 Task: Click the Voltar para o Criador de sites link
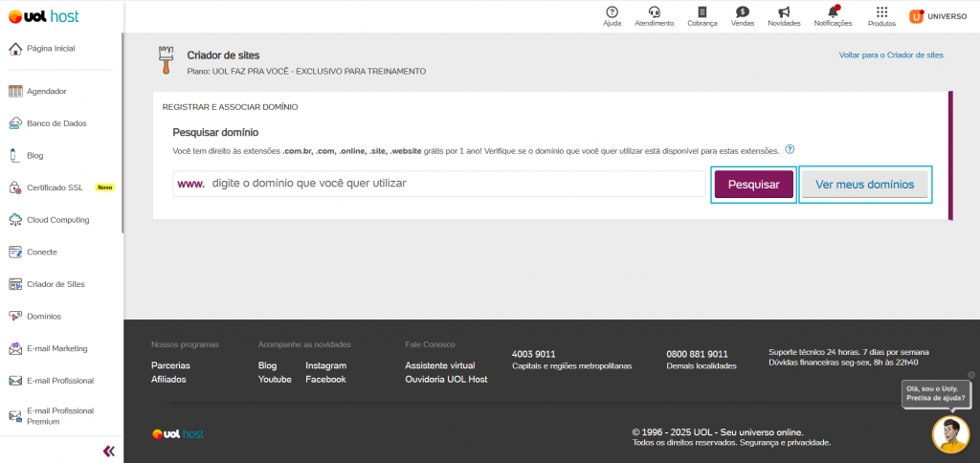click(891, 55)
